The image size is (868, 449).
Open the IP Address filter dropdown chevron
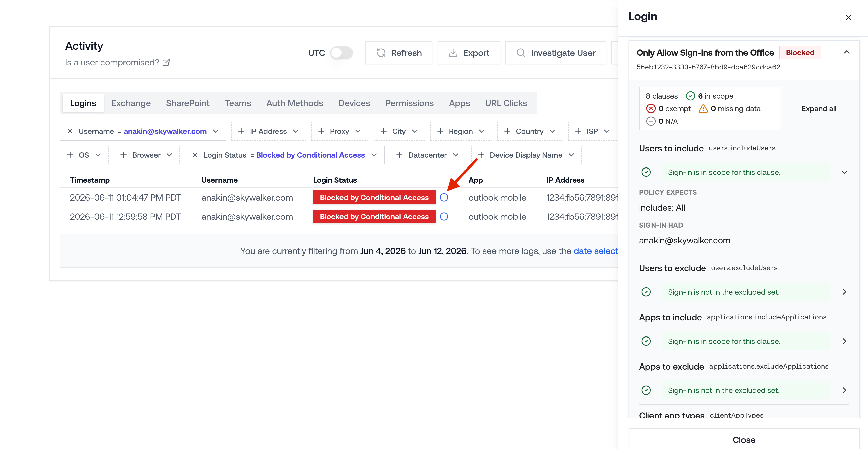coord(296,131)
